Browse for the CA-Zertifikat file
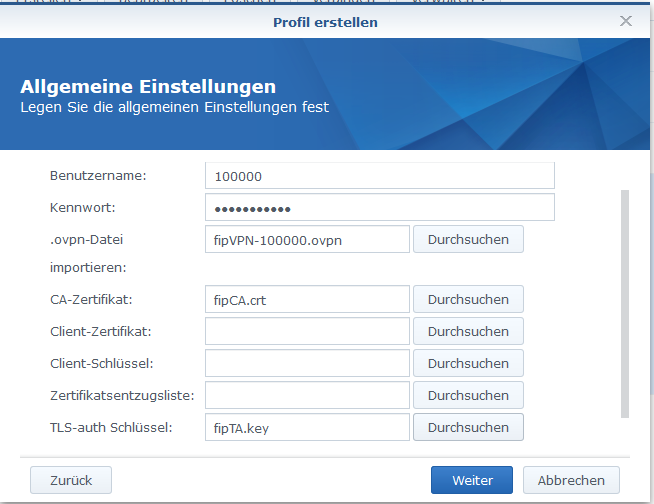The width and height of the screenshot is (654, 504). coord(468,299)
